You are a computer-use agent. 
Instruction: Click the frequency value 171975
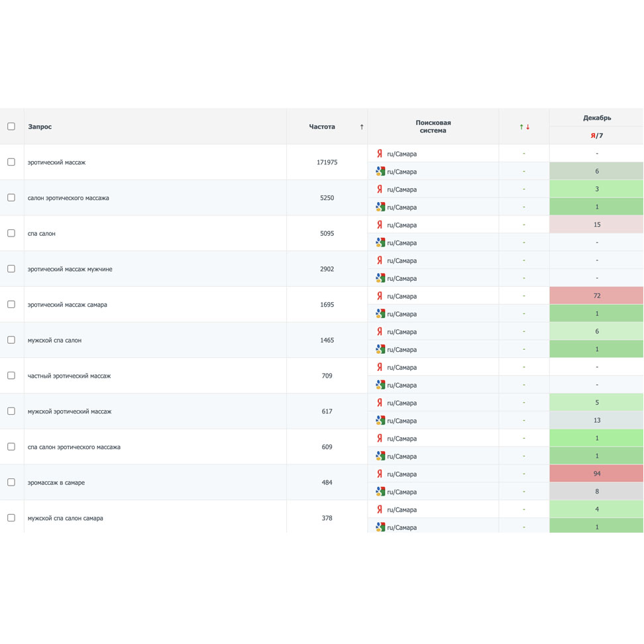327,162
